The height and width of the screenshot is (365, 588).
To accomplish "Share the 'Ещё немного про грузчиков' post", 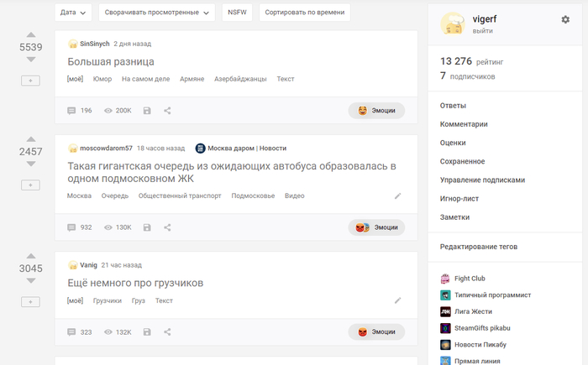I will point(167,331).
